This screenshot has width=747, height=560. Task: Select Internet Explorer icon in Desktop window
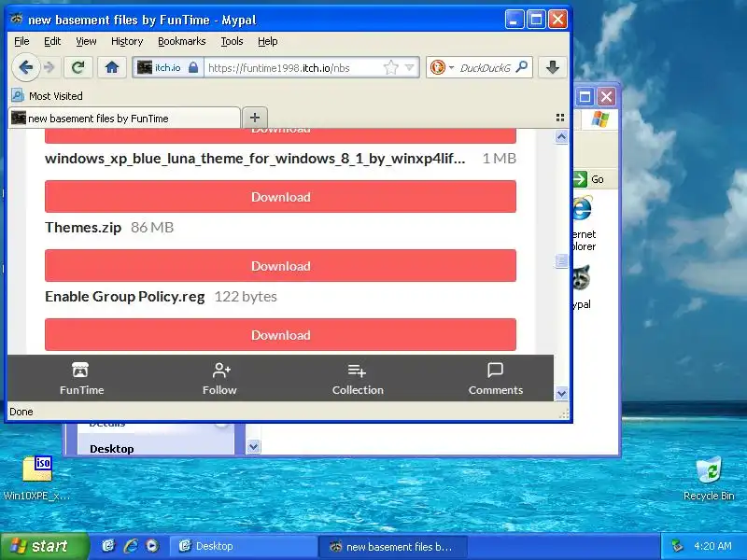pos(582,208)
